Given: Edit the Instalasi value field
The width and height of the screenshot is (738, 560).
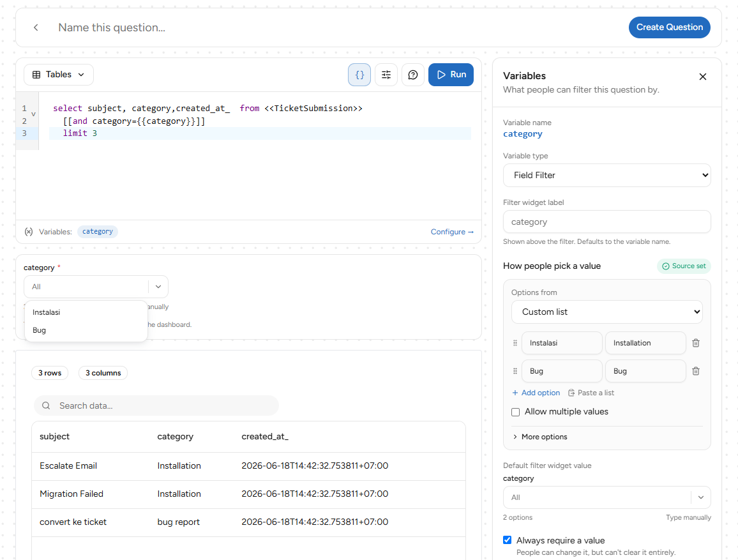Looking at the screenshot, I should pyautogui.click(x=562, y=343).
